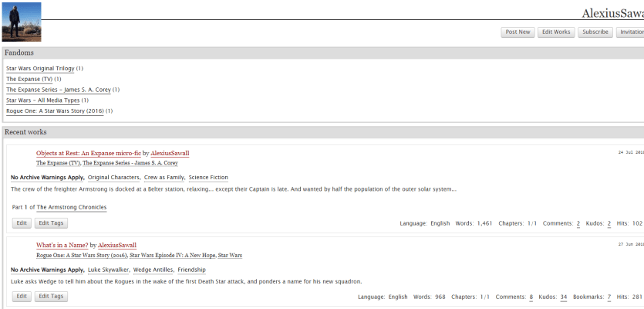Image resolution: width=644 pixels, height=309 pixels.
Task: View the 34 kudos on What's in a Name?
Action: [x=564, y=297]
